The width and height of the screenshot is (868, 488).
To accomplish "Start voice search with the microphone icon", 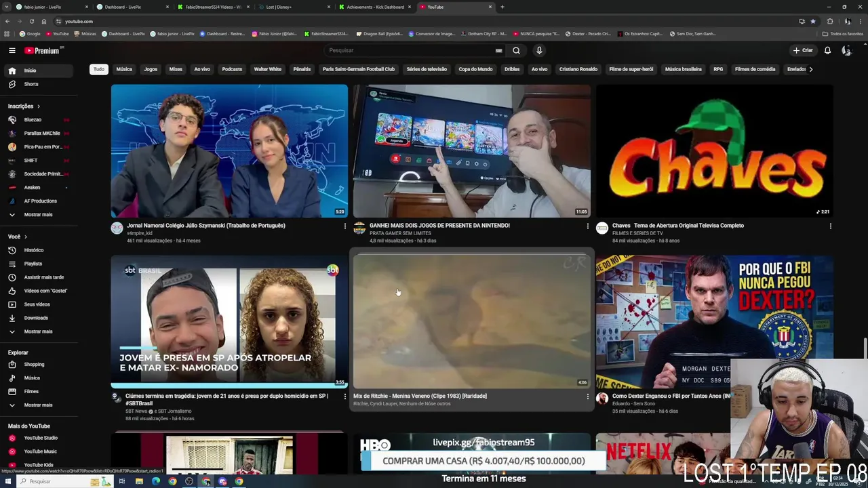I will [539, 50].
